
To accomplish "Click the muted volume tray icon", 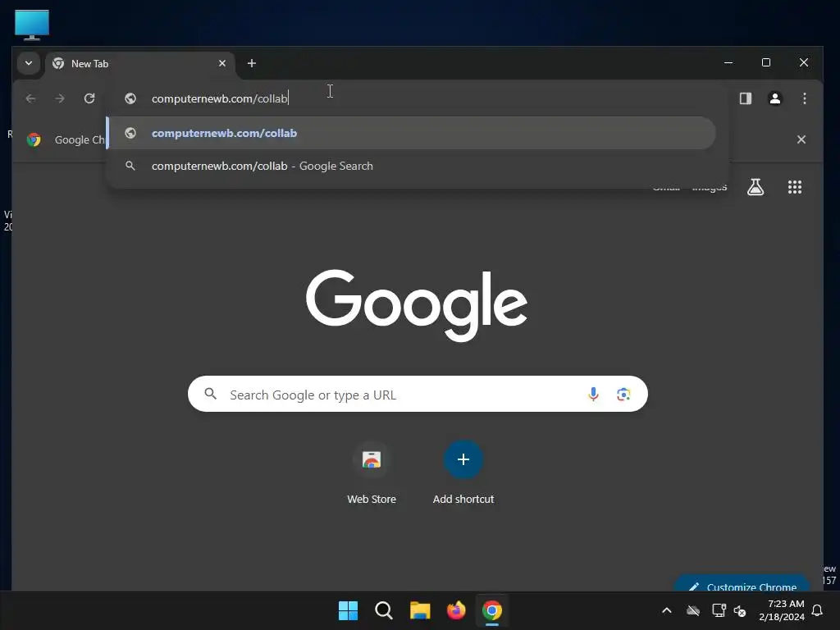I will click(740, 610).
